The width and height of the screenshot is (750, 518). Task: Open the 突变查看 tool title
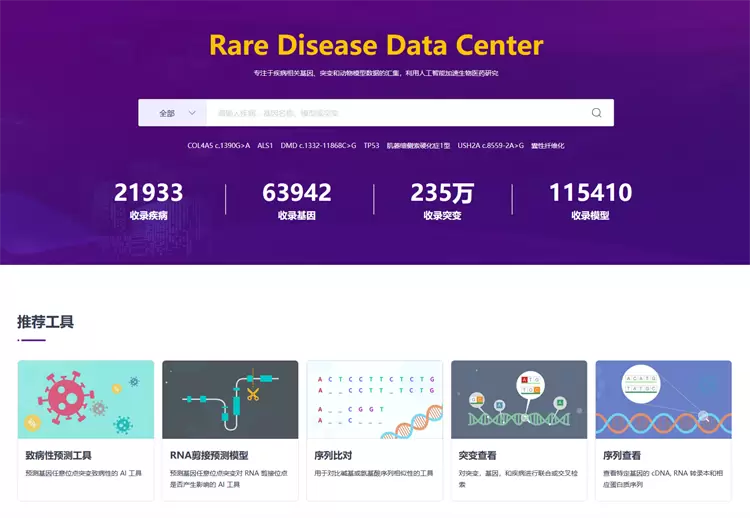point(478,455)
